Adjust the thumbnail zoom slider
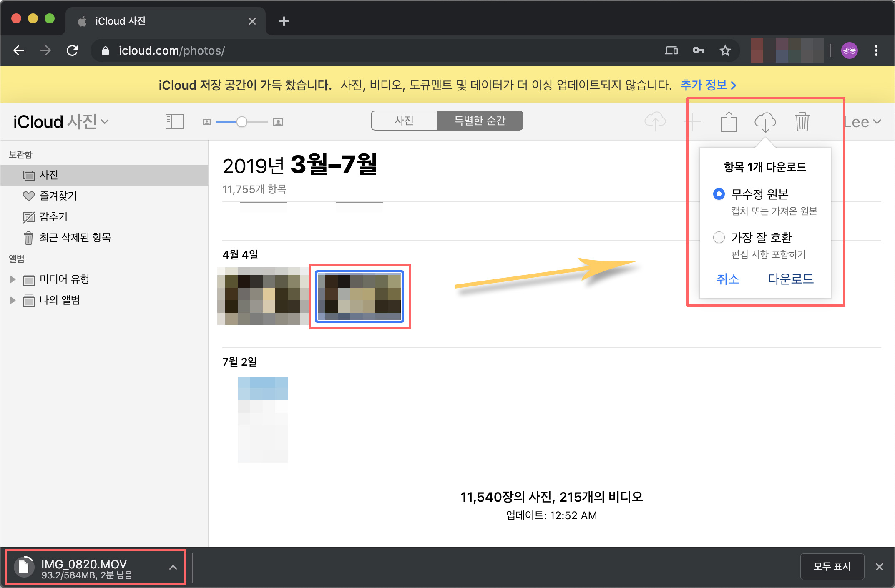895x588 pixels. [x=242, y=122]
